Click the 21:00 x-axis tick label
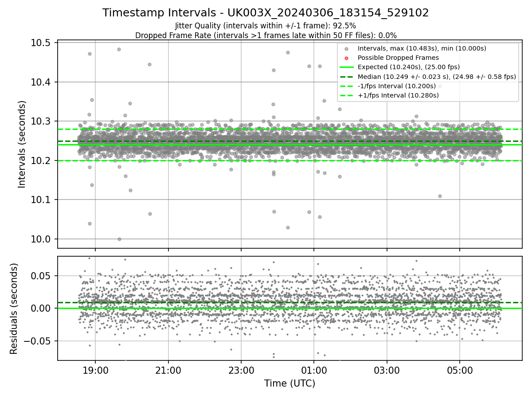Viewport: 532px width, 399px height. [168, 370]
